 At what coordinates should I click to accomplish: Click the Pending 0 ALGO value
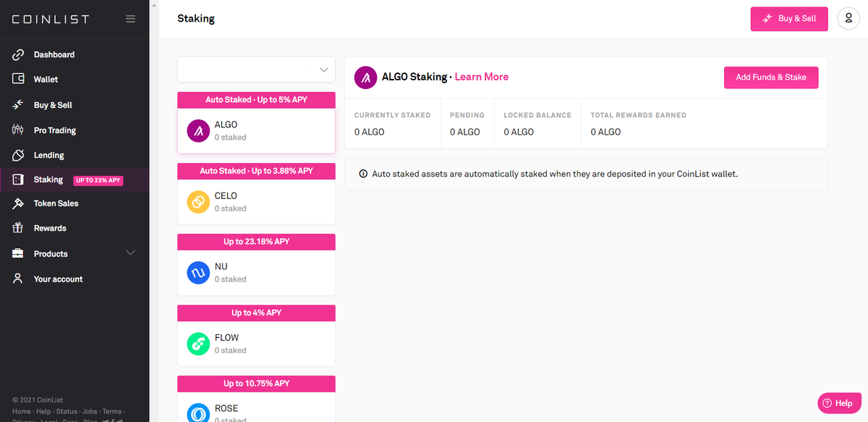click(465, 132)
